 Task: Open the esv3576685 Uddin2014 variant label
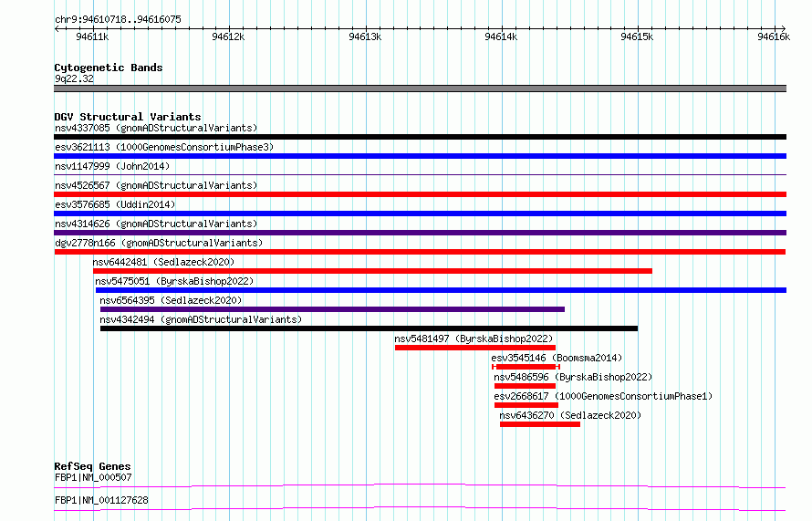coord(115,204)
